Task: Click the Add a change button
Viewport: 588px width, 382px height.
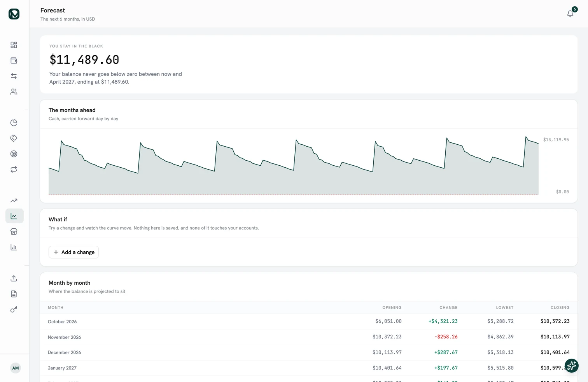Action: click(73, 252)
